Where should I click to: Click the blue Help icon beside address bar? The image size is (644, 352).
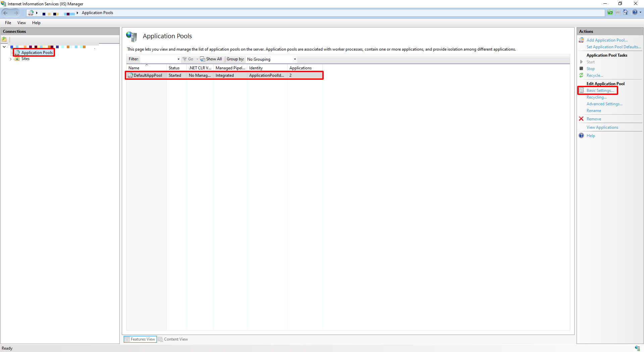635,12
